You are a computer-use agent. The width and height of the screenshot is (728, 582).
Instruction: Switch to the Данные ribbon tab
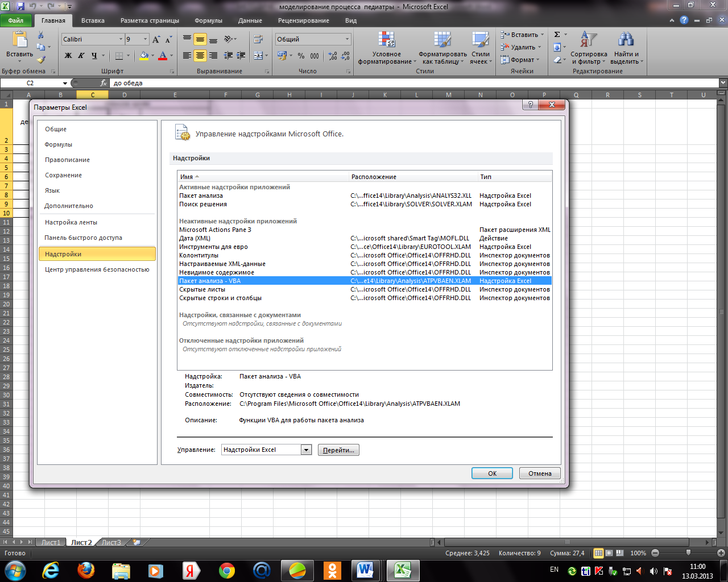coord(250,20)
